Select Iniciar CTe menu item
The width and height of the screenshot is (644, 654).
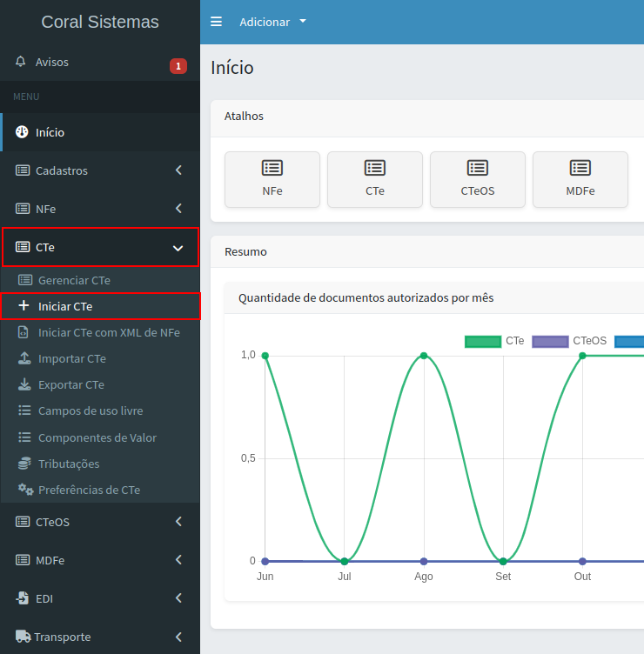point(65,306)
